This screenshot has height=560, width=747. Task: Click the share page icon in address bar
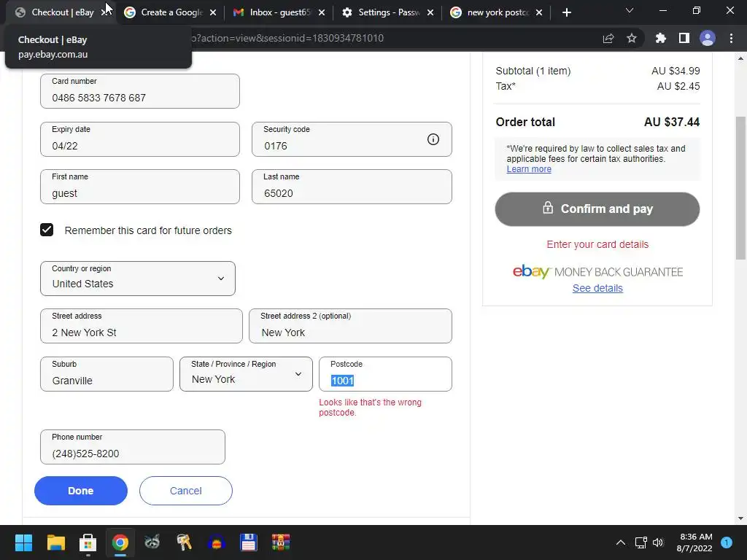[x=608, y=38]
